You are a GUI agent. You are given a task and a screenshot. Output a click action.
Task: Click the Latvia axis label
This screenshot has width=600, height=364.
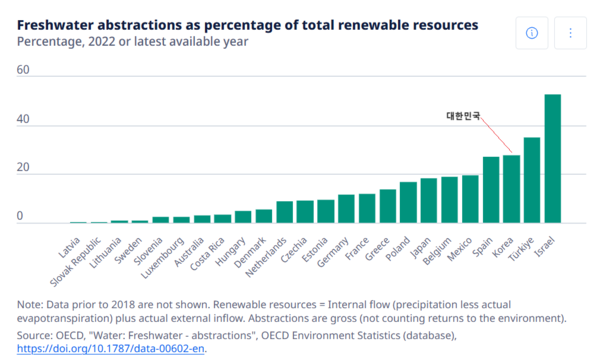pos(70,247)
